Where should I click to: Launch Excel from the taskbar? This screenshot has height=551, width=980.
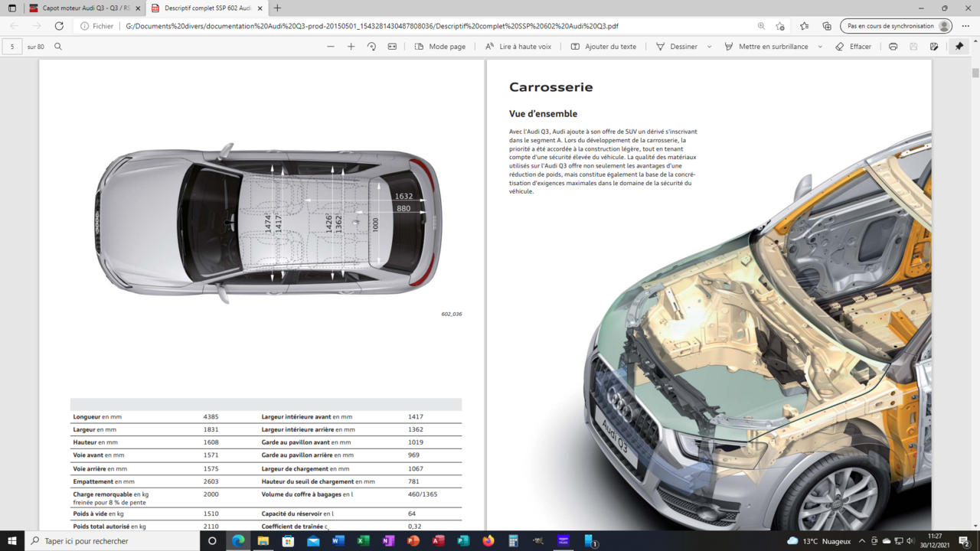[363, 541]
